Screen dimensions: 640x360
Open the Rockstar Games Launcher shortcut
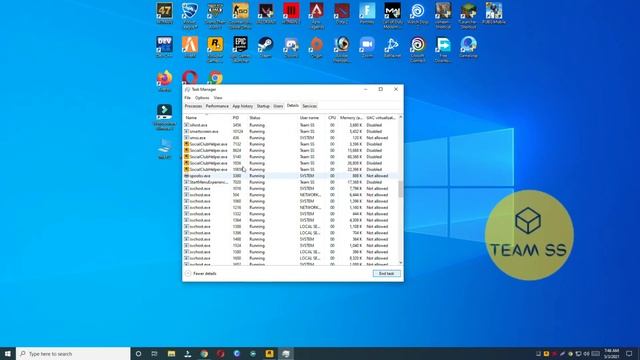(x=215, y=49)
